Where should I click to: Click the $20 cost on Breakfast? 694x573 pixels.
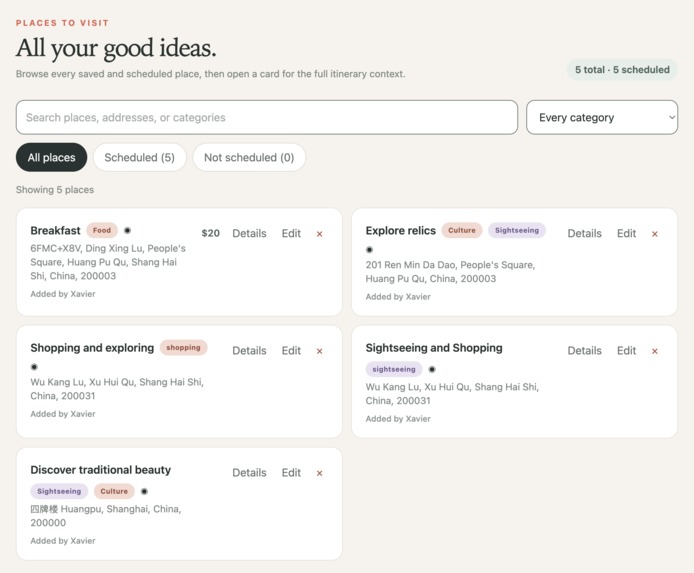(210, 233)
